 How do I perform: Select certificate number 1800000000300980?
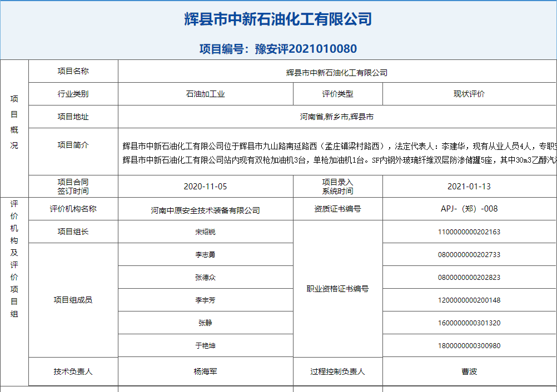(469, 345)
